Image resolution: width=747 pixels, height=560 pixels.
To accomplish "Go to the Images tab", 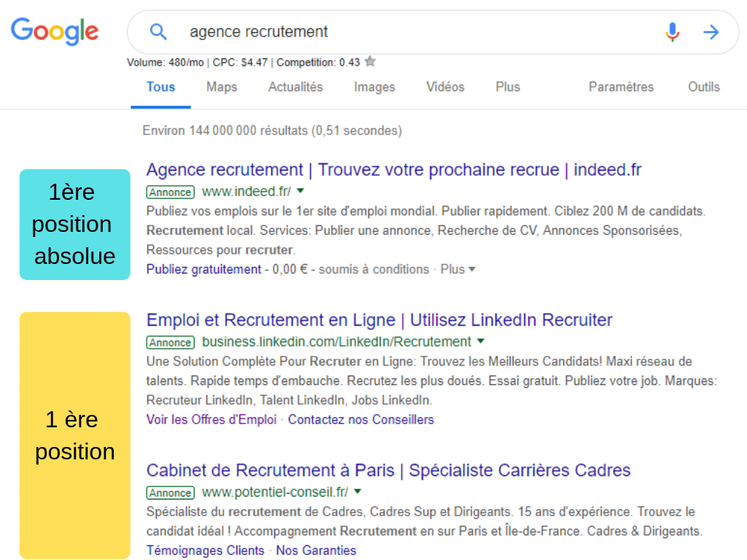I will tap(374, 87).
